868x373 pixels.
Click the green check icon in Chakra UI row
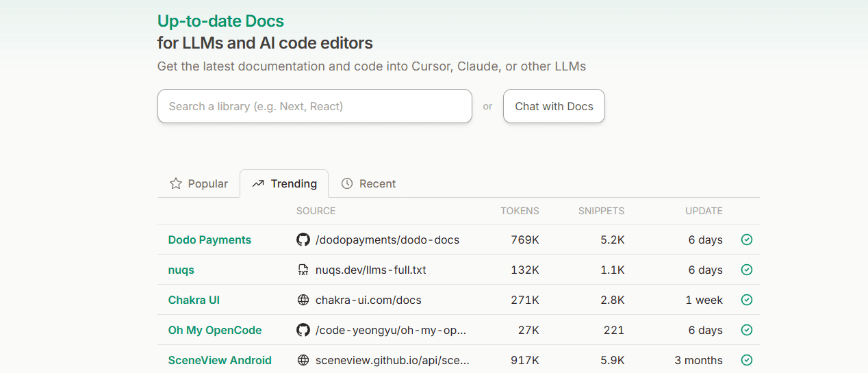pyautogui.click(x=747, y=300)
